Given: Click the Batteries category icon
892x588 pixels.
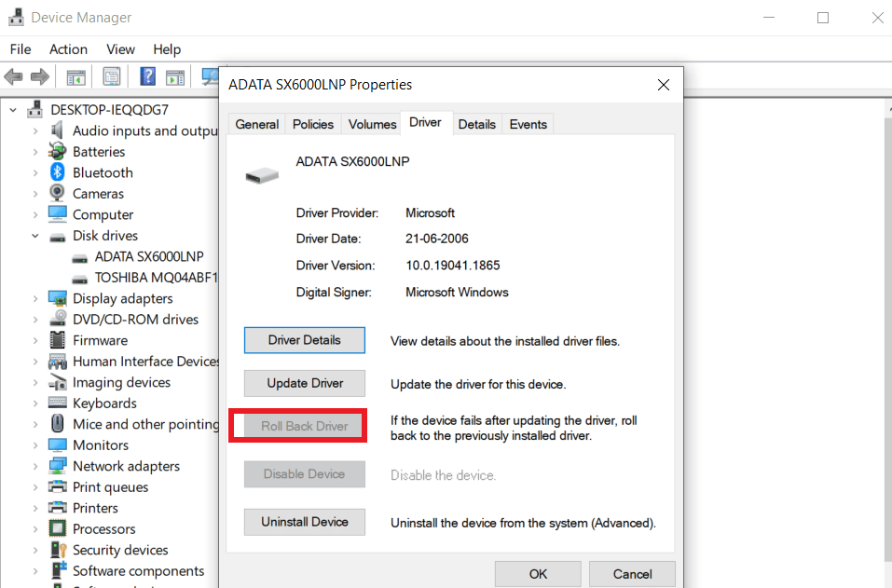Looking at the screenshot, I should click(x=57, y=151).
